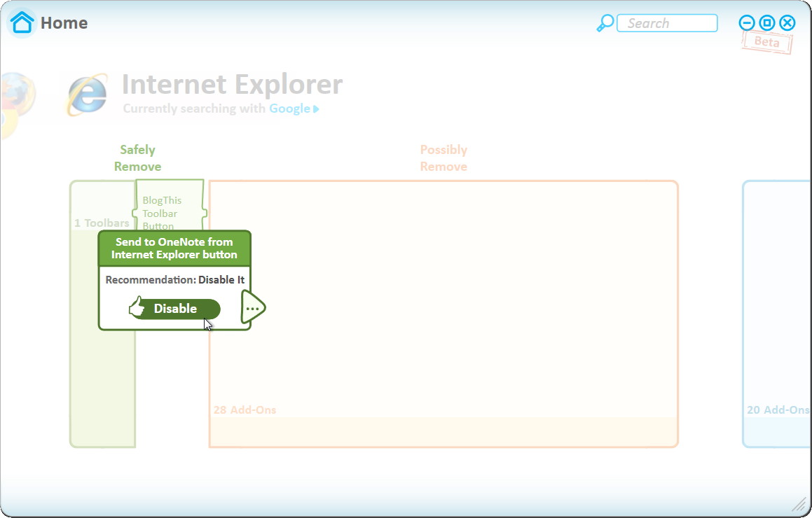Click the Internet Explorer logo icon
The width and height of the screenshot is (812, 518).
(x=87, y=94)
